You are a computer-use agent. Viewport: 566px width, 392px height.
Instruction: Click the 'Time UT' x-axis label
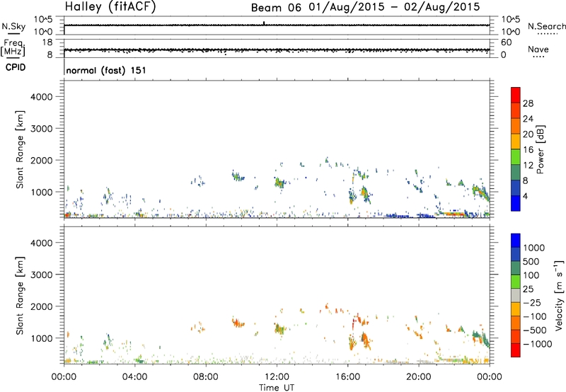tap(277, 387)
